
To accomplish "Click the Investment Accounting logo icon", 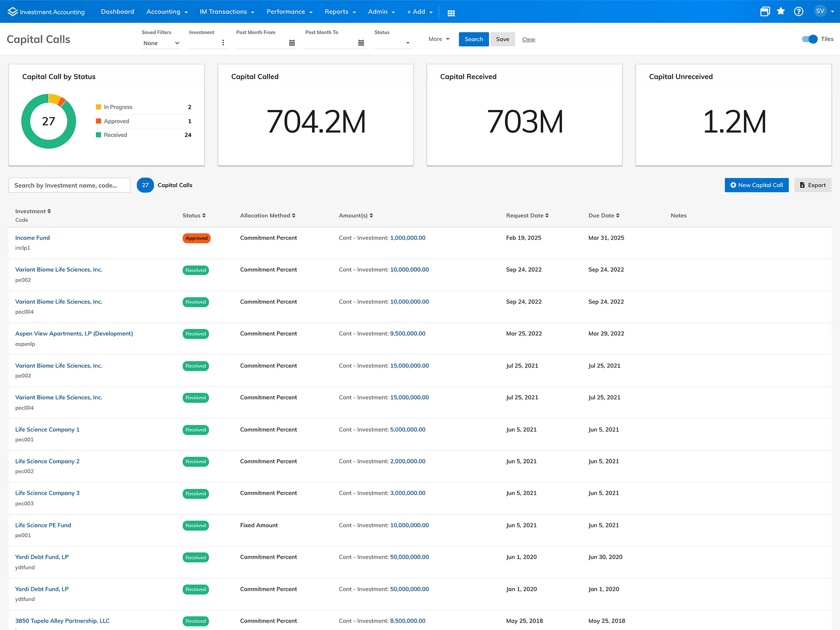I will (12, 11).
